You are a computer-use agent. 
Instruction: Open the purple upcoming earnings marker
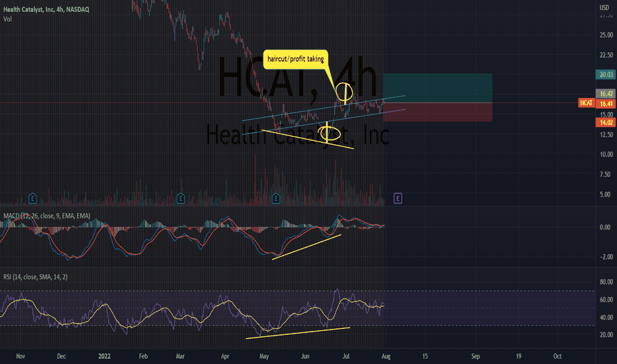[x=397, y=199]
